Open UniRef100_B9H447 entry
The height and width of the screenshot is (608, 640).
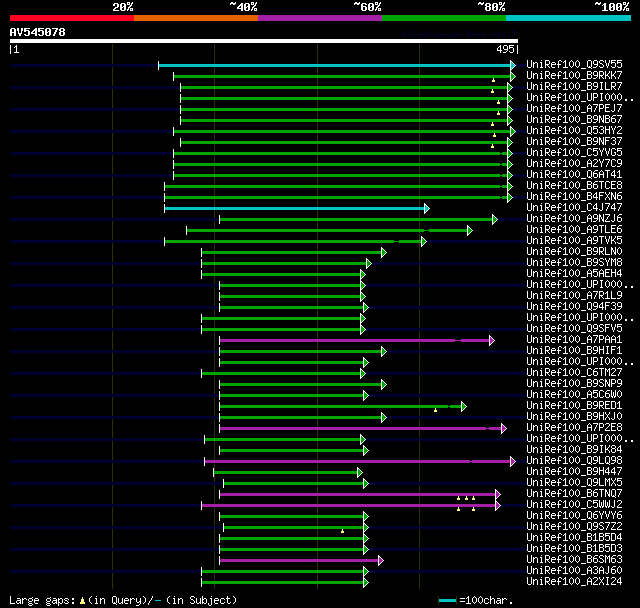pyautogui.click(x=574, y=472)
